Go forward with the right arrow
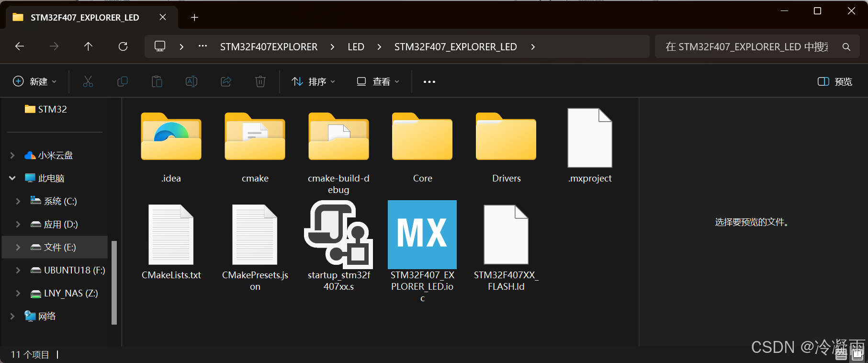The width and height of the screenshot is (868, 363). [54, 46]
